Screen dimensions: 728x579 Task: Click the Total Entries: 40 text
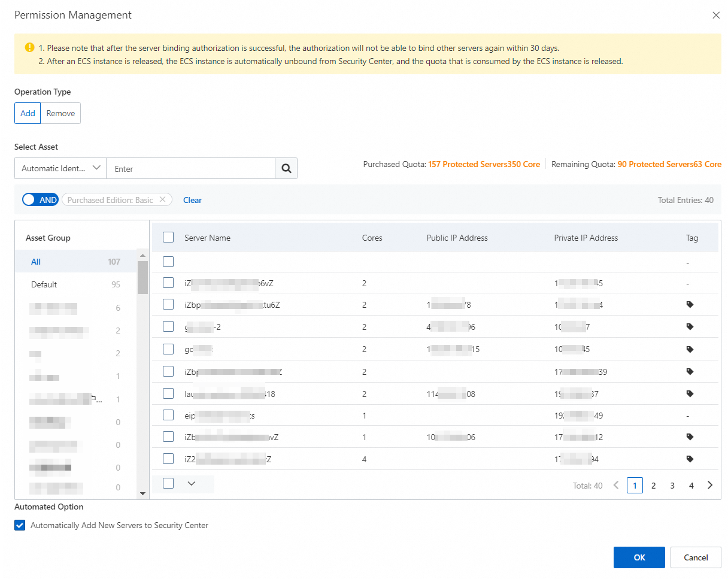coord(685,200)
